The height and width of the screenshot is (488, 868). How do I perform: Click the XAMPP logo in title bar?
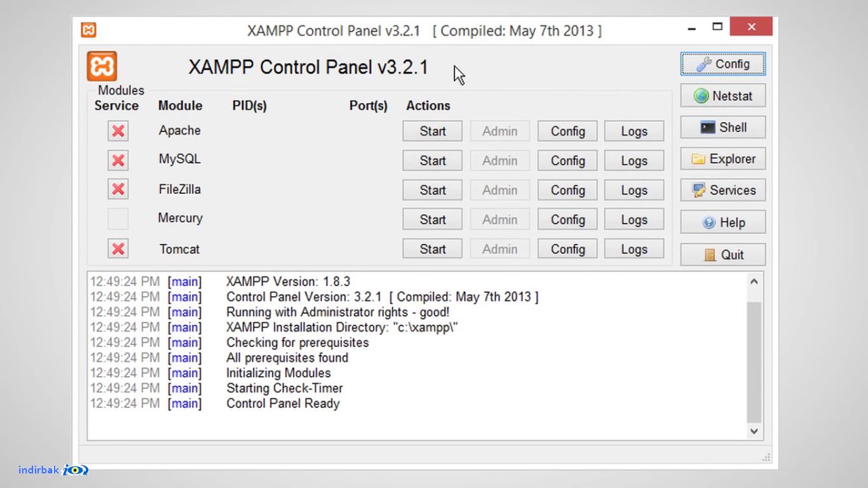88,30
